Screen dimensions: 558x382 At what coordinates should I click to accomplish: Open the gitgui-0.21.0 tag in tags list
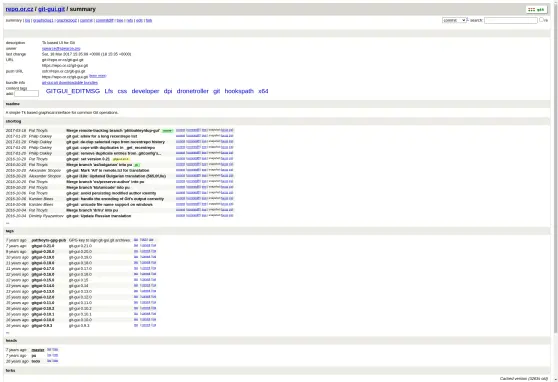click(x=43, y=246)
